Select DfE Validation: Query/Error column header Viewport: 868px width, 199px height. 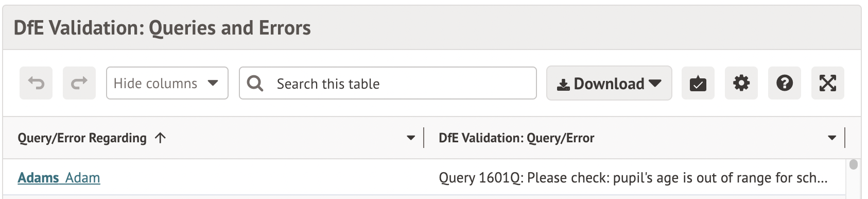[516, 138]
